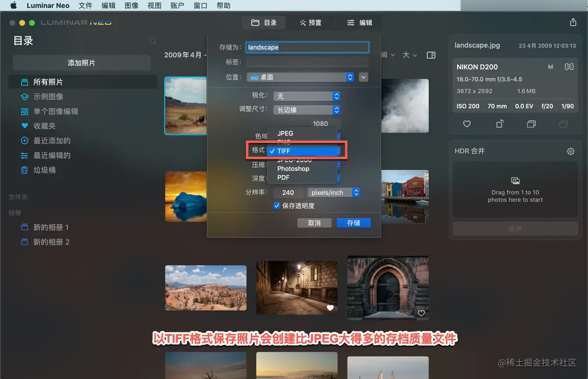The image size is (588, 379).
Task: Click the NIKON D200 camera label
Action: click(477, 67)
